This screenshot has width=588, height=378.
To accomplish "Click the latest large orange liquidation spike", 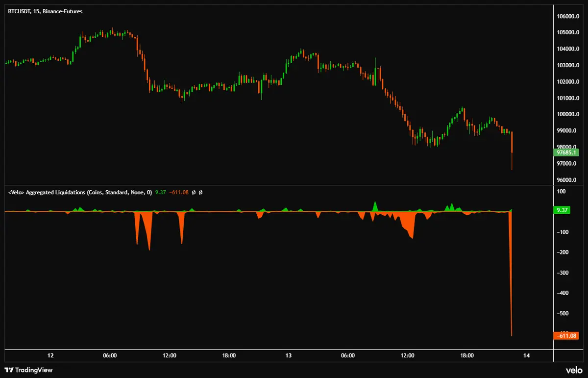I will tap(511, 275).
